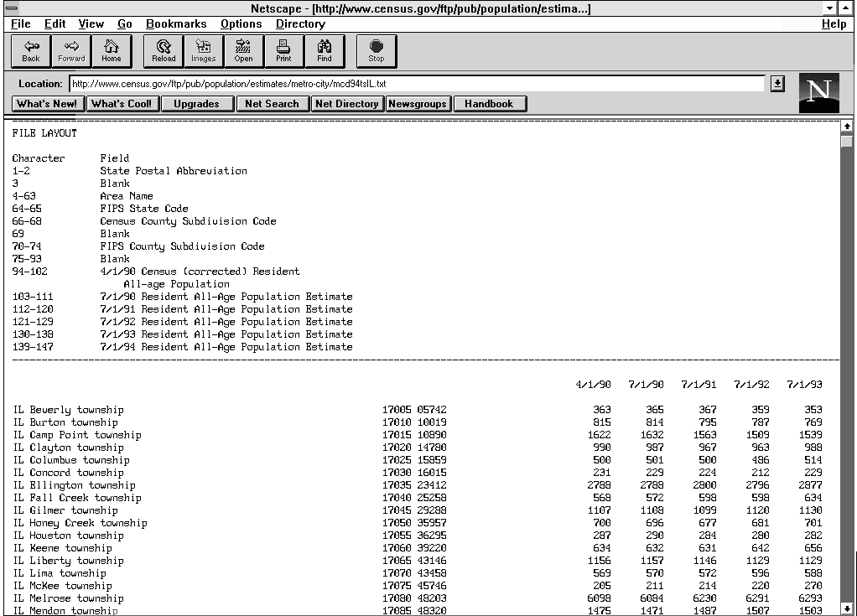Click the 'IL Ellington township' row
Viewport: 857px width, 616px height.
click(418, 485)
